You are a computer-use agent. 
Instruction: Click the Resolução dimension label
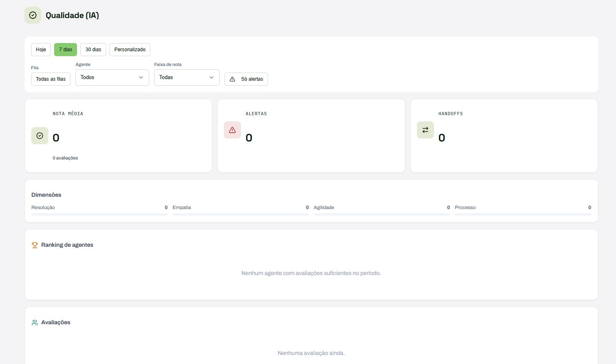[x=43, y=208]
